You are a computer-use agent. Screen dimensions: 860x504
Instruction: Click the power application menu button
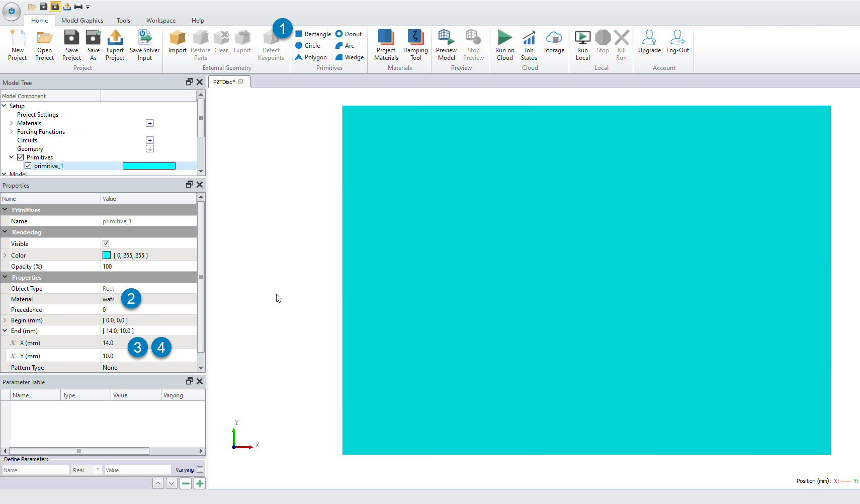(11, 11)
